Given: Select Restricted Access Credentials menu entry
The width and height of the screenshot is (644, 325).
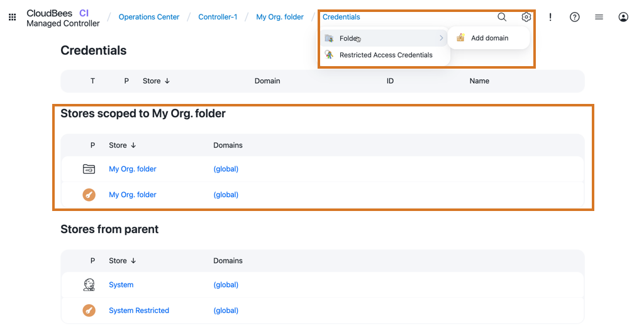Looking at the screenshot, I should pyautogui.click(x=384, y=55).
